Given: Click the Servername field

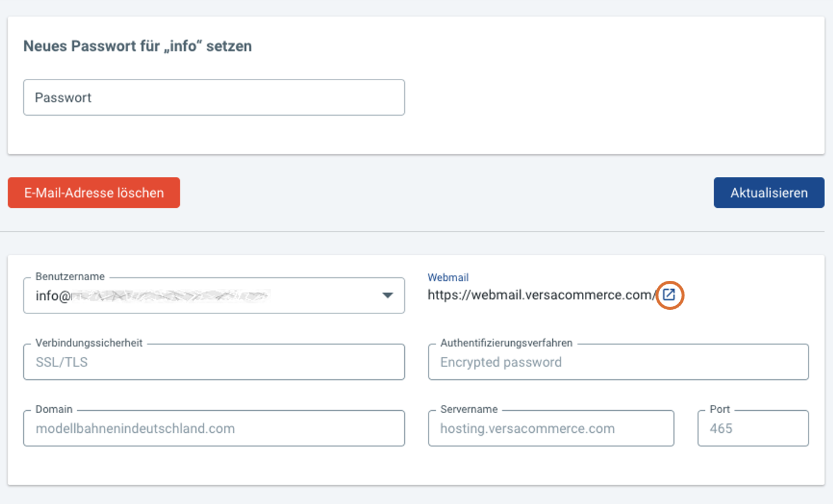Looking at the screenshot, I should (x=551, y=428).
